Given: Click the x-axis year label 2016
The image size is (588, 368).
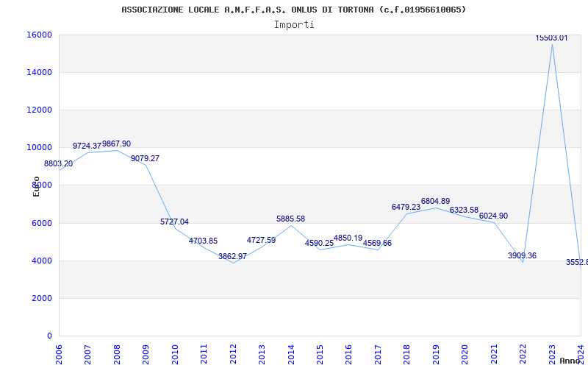Looking at the screenshot, I should click(348, 354).
